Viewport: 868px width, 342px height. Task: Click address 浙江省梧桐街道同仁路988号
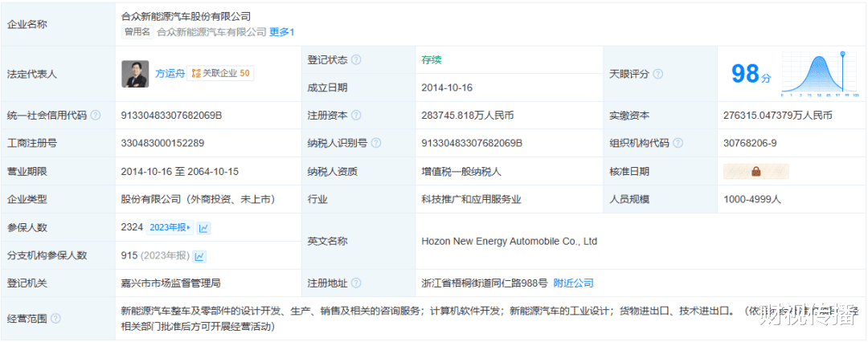pos(485,283)
